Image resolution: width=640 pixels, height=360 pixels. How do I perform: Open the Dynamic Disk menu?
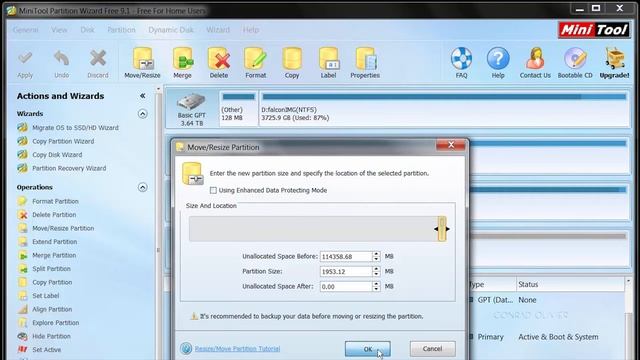(x=171, y=30)
